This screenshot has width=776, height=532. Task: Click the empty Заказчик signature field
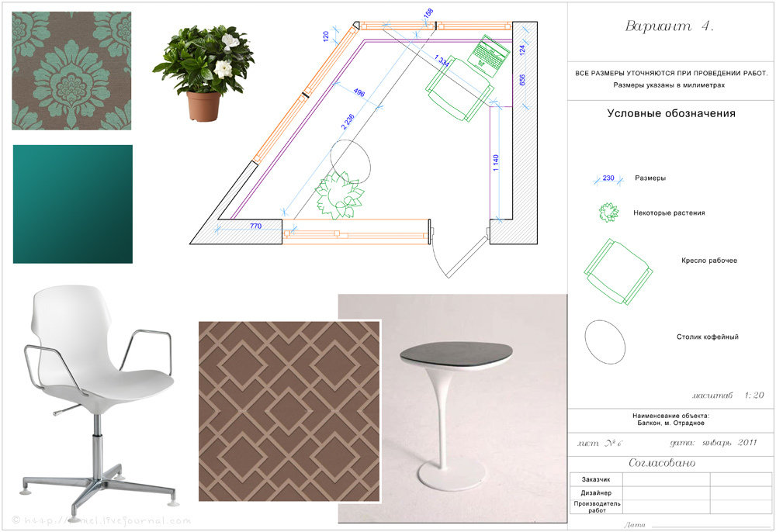[666, 480]
